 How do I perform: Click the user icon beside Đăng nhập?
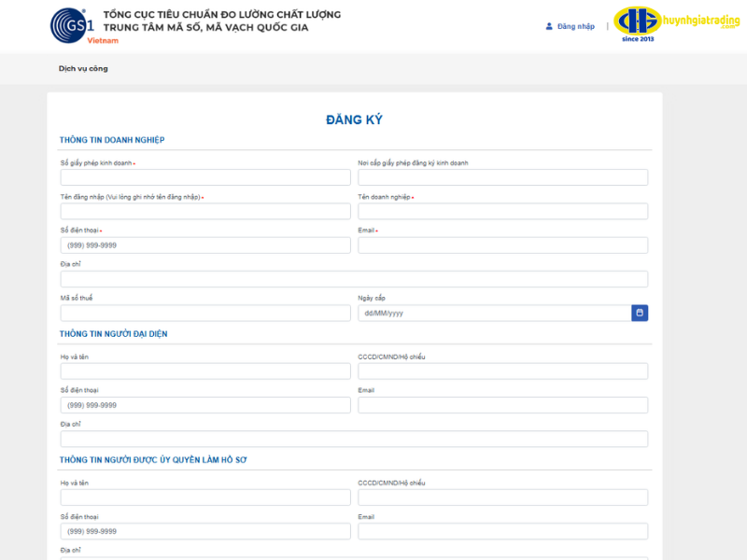(549, 26)
